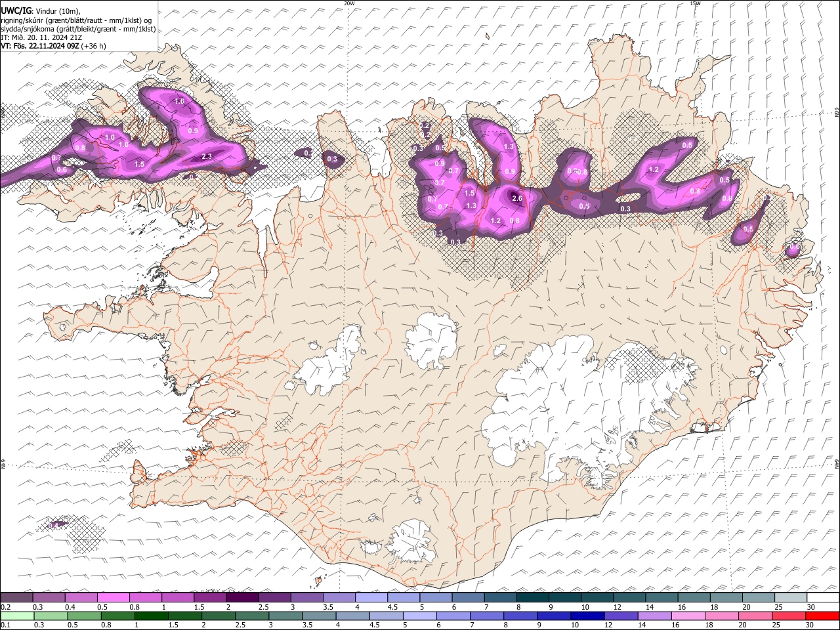
Task: Select the rain legend swatch between 14 and 16
Action: click(x=654, y=616)
